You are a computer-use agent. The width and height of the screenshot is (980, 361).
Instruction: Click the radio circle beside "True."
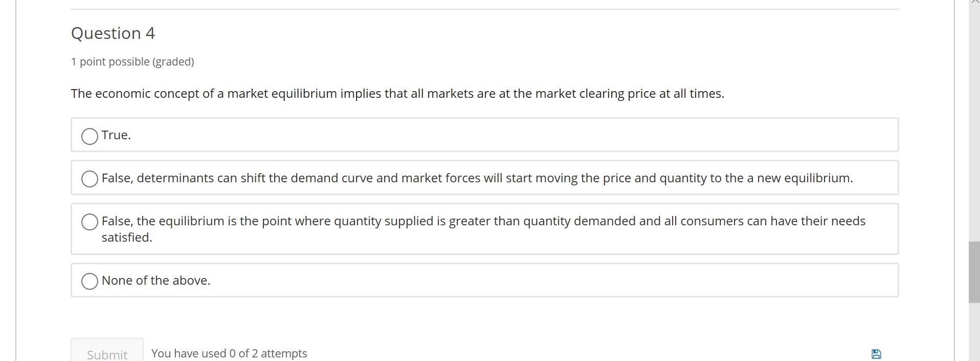point(90,136)
